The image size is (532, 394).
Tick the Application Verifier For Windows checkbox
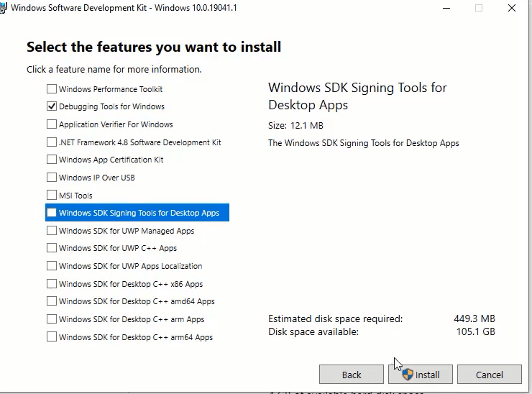click(x=52, y=124)
